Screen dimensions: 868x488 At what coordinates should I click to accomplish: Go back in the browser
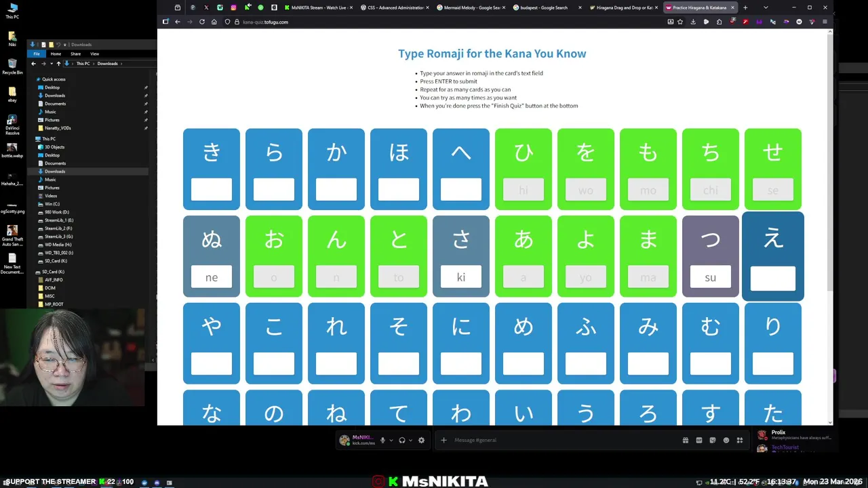click(178, 22)
